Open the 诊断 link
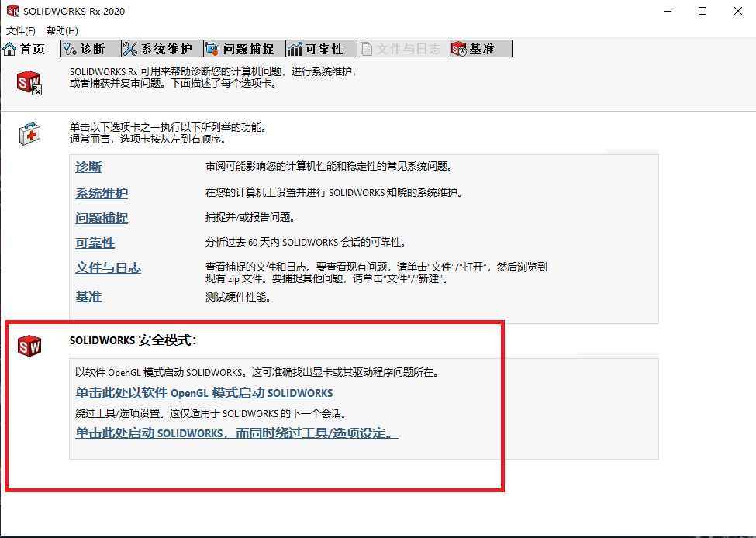The image size is (756, 538). click(88, 167)
